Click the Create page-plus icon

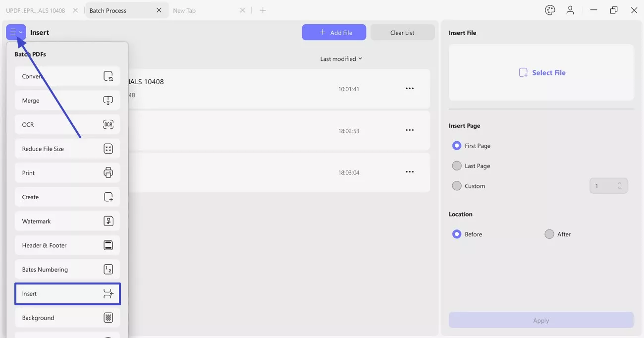(108, 197)
